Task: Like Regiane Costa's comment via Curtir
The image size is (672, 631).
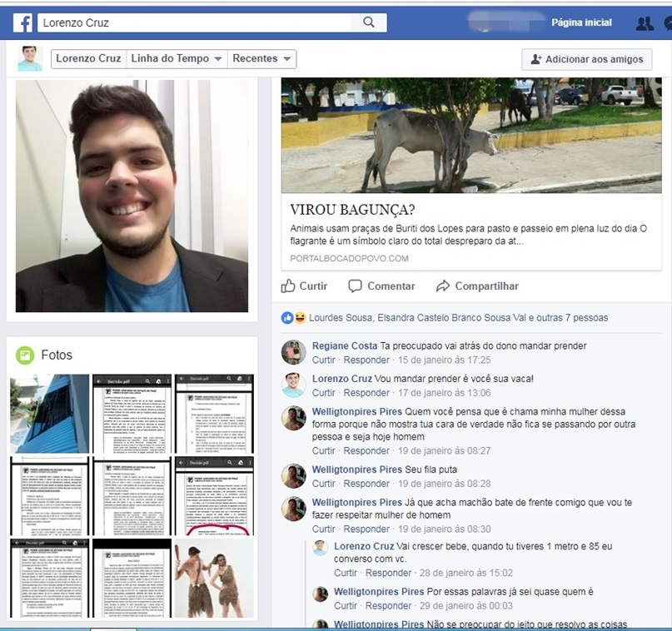Action: click(323, 360)
